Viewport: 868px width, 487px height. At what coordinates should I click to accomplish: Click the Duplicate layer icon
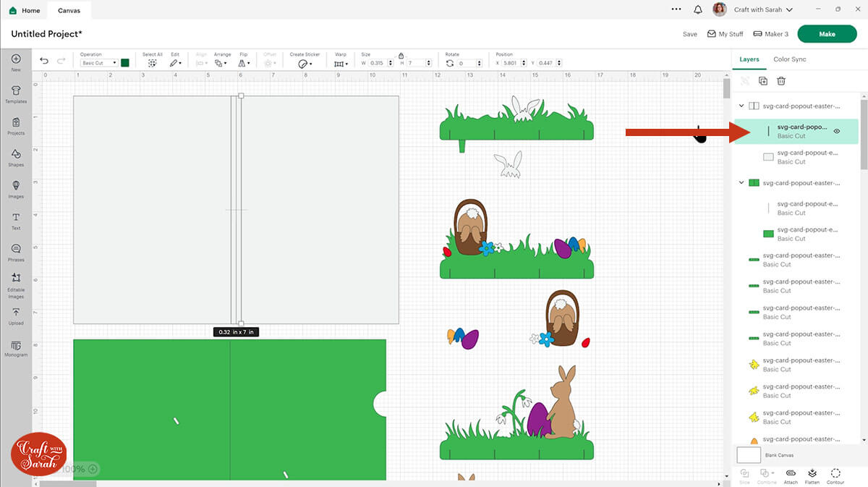[763, 81]
